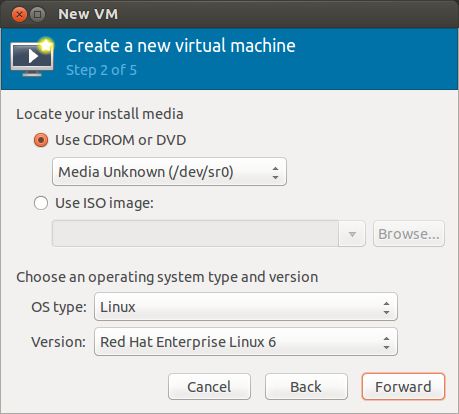The height and width of the screenshot is (414, 459).
Task: Click the gray window button beside close
Action: coord(38,14)
